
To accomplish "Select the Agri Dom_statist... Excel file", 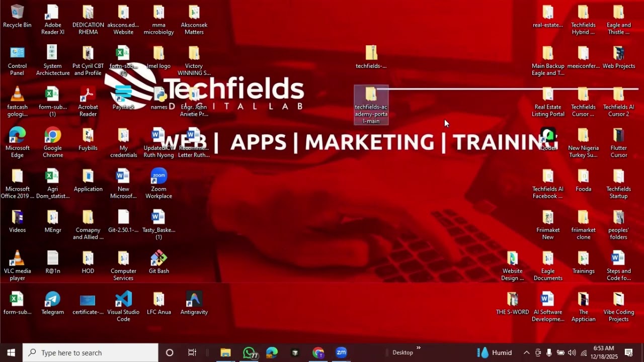I will 53,184.
